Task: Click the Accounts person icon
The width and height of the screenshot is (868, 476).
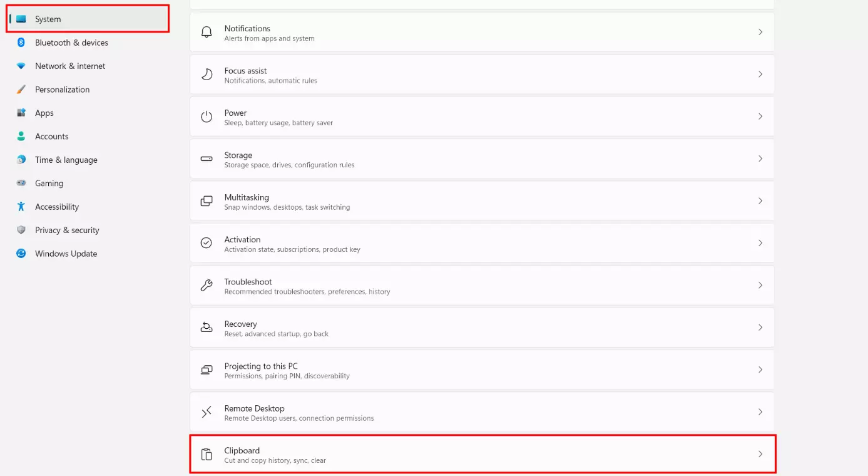Action: pyautogui.click(x=21, y=137)
